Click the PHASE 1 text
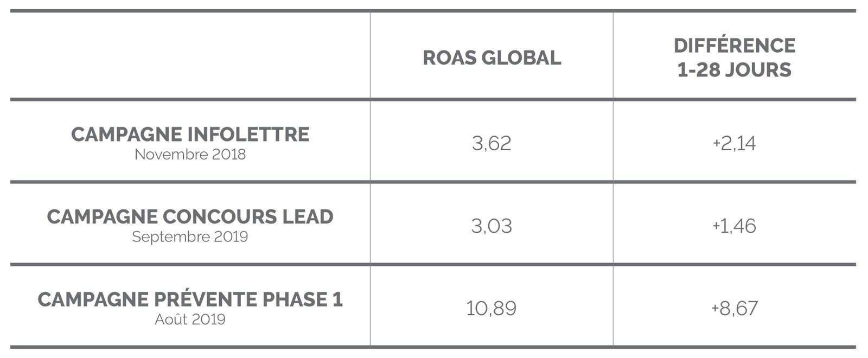This screenshot has width=868, height=358. [303, 299]
